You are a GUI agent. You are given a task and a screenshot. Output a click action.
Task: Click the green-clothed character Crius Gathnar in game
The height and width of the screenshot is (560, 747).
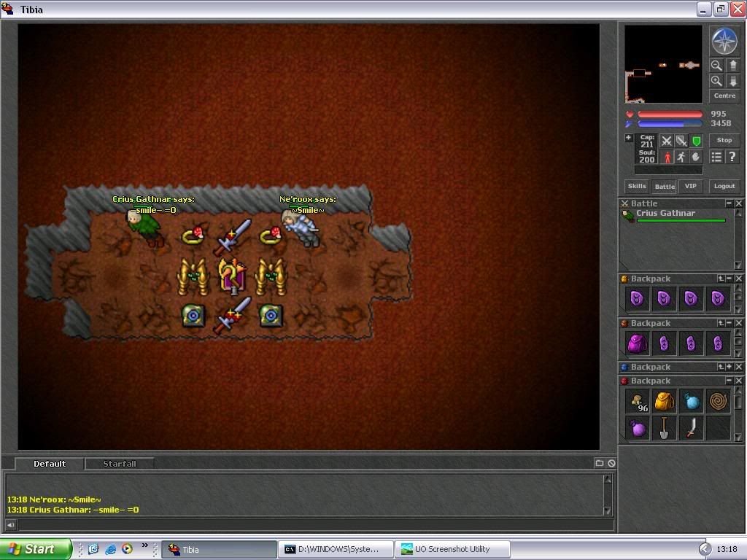[146, 229]
